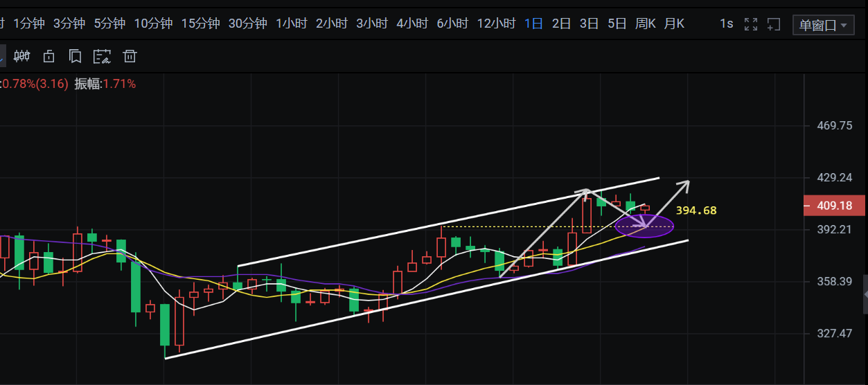Select the 4小时 interval
Image resolution: width=868 pixels, height=385 pixels.
(x=412, y=24)
